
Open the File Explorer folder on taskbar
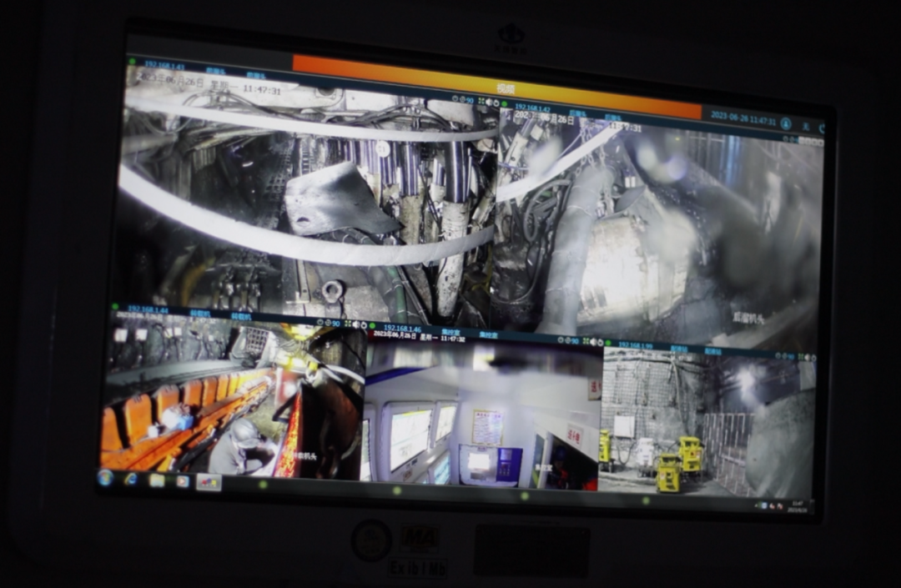tap(156, 480)
